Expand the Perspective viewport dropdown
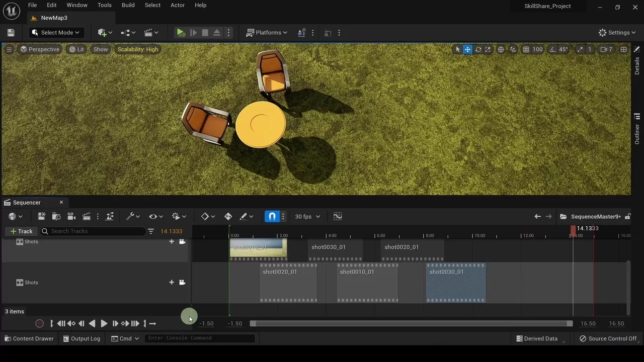 click(40, 49)
